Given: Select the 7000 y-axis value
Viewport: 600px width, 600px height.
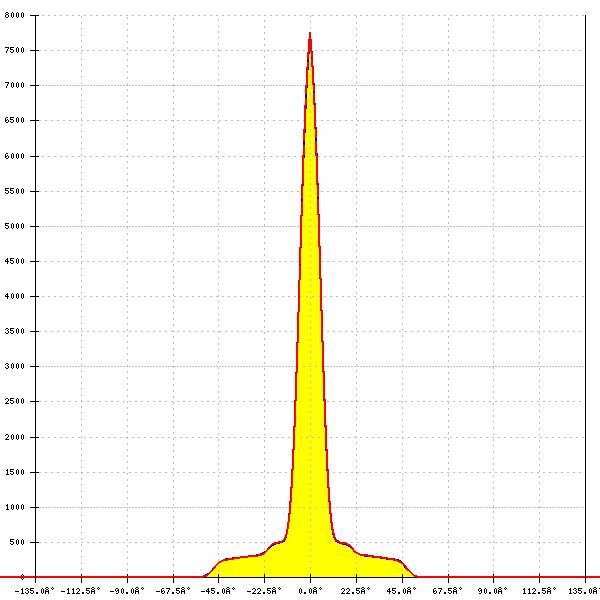Looking at the screenshot, I should pos(15,85).
